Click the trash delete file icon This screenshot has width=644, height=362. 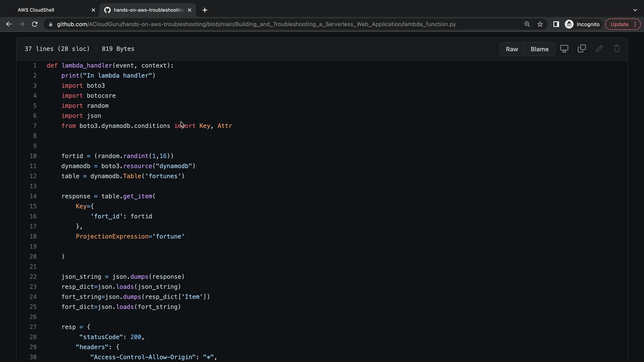[617, 49]
